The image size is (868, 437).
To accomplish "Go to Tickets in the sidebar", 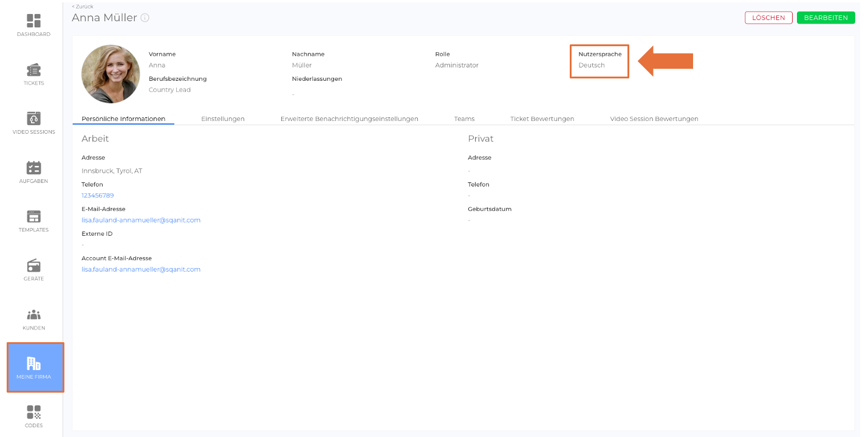I will point(33,71).
